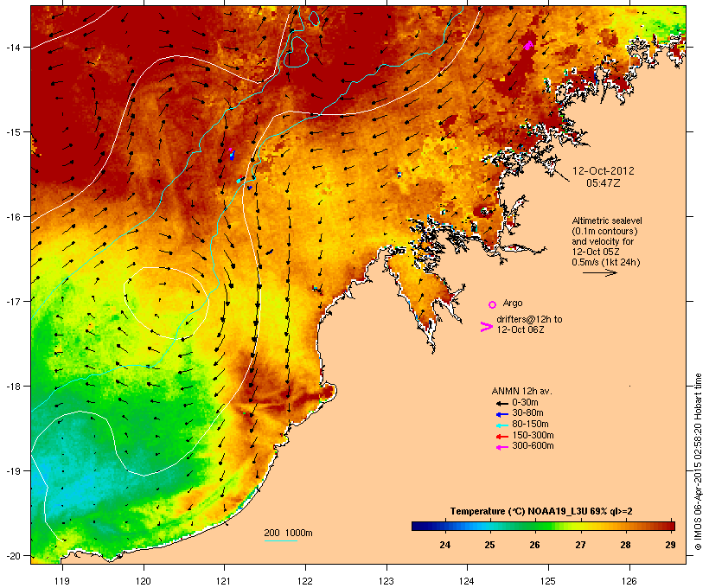Click the blue 30-80m arrow legend icon
Image resolution: width=709 pixels, height=588 pixels.
(x=501, y=414)
